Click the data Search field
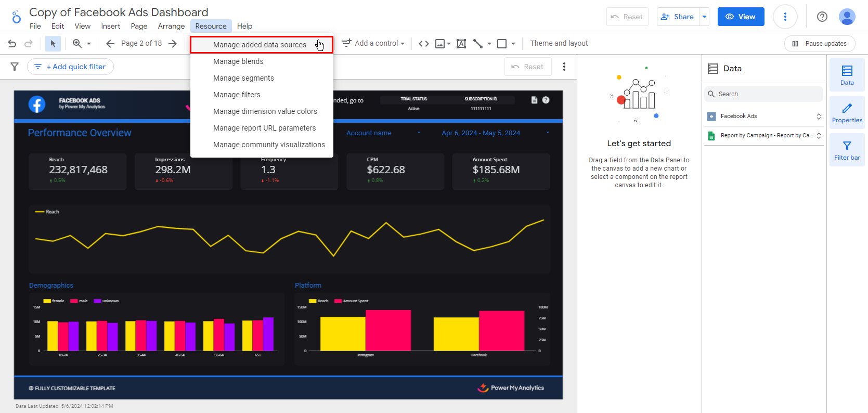Viewport: 868px width, 413px height. 765,94
